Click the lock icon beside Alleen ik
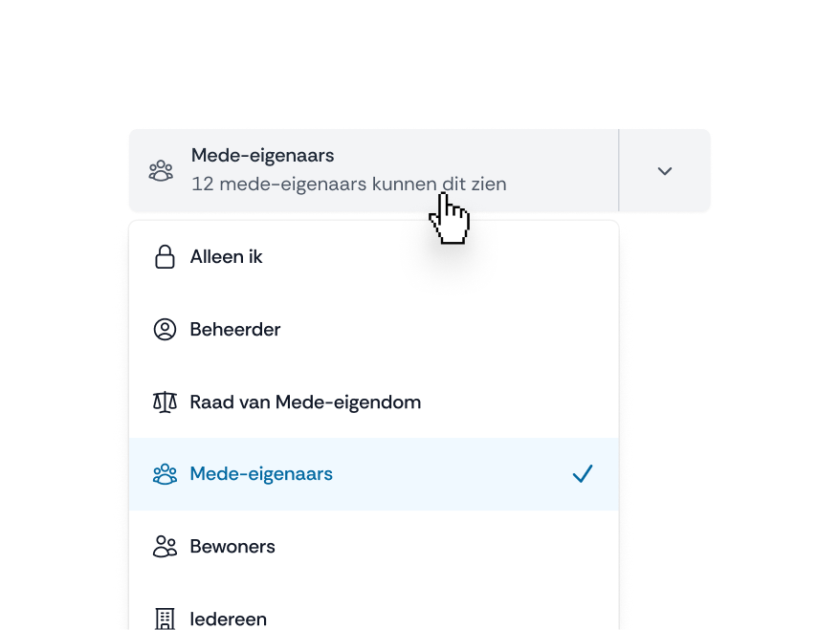Screen dimensions: 840x630 click(165, 257)
